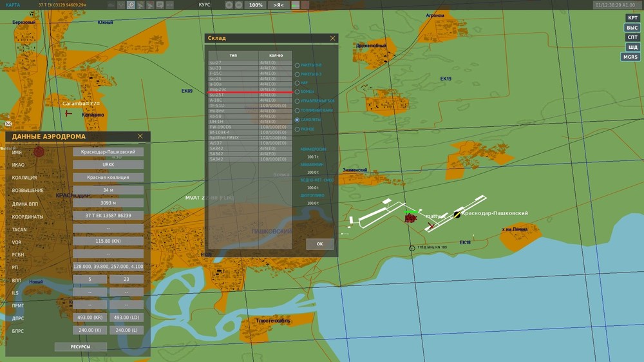Select the Caramba=77= aircraft icon on the map
Image resolution: width=644 pixels, height=362 pixels.
pos(68,113)
